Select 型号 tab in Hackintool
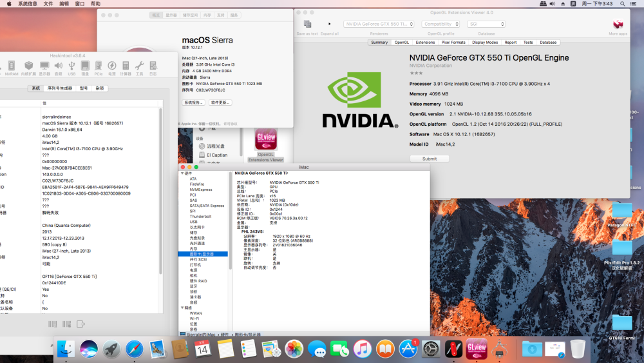 click(84, 88)
